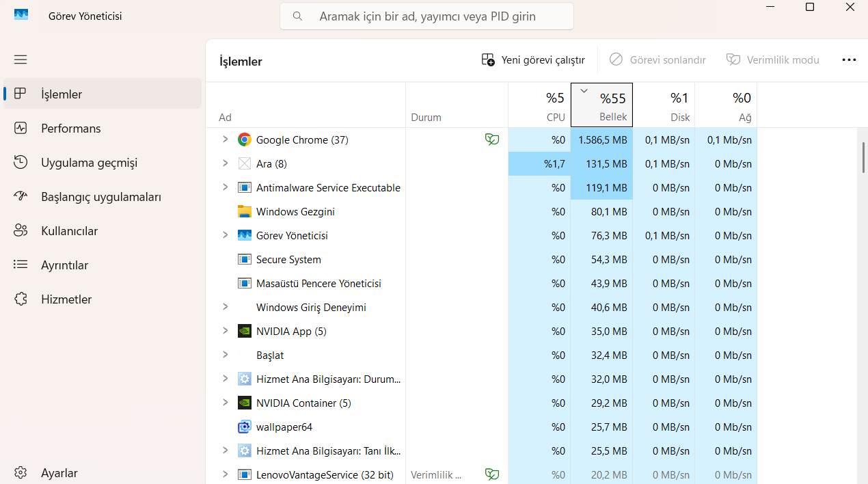Select the Başlangıç uygulamaları icon
Screen dimensions: 868x484
(x=21, y=197)
